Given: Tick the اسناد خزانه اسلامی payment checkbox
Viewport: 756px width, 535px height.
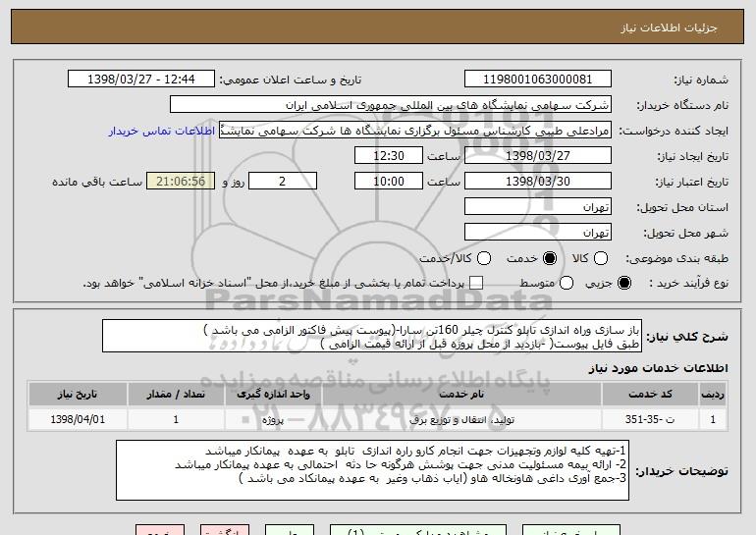Looking at the screenshot, I should pos(476,283).
